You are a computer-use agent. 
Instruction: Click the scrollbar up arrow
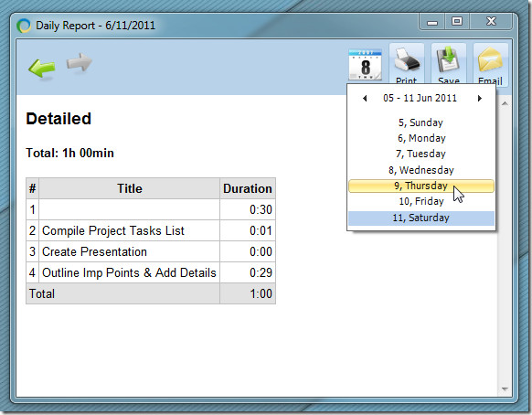(505, 103)
